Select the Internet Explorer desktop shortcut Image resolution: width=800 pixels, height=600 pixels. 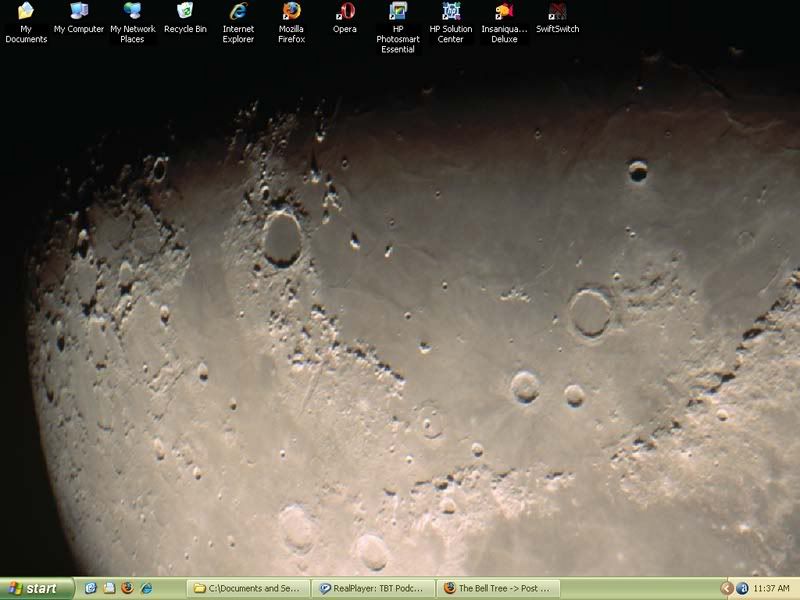[x=238, y=21]
